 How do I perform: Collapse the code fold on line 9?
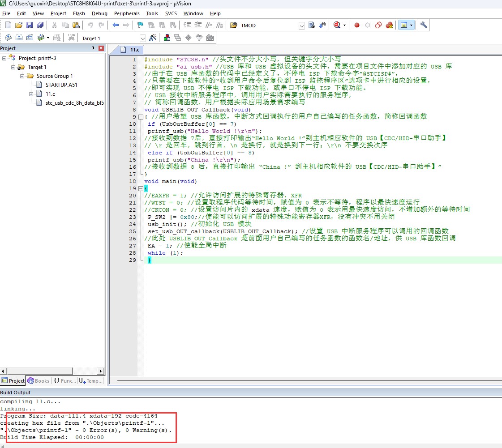[141, 117]
